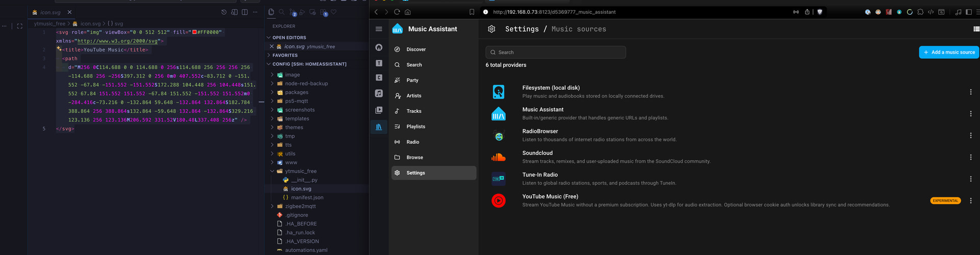Open timeline history icon in editor toolbar

224,12
